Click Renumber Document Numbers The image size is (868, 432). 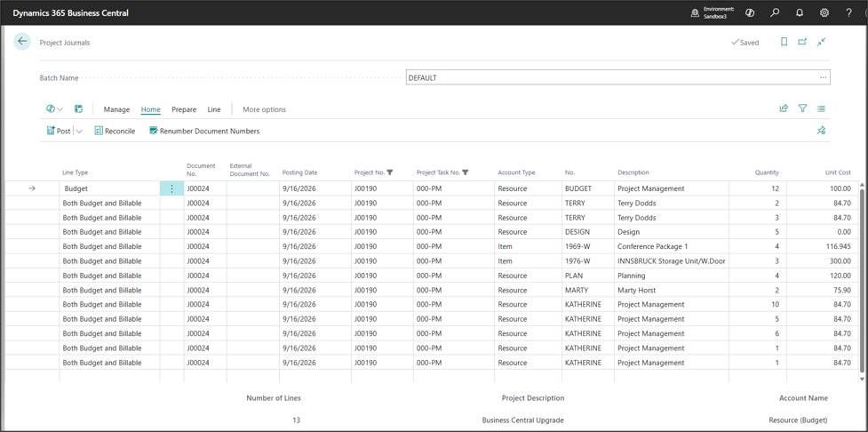204,132
